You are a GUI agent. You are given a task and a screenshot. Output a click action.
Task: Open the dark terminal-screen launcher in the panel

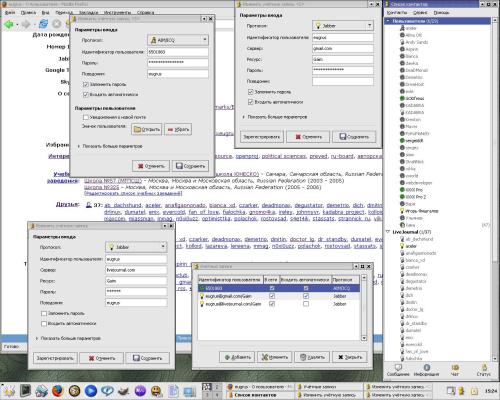(26, 391)
